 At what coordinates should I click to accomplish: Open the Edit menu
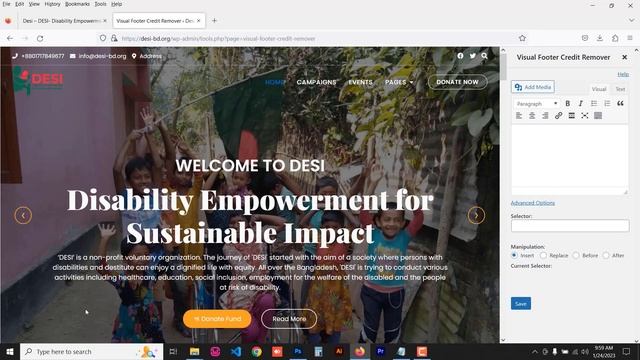pos(20,4)
